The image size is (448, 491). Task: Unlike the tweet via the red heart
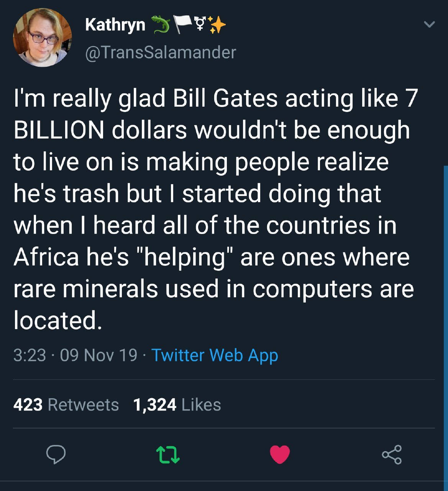280,455
